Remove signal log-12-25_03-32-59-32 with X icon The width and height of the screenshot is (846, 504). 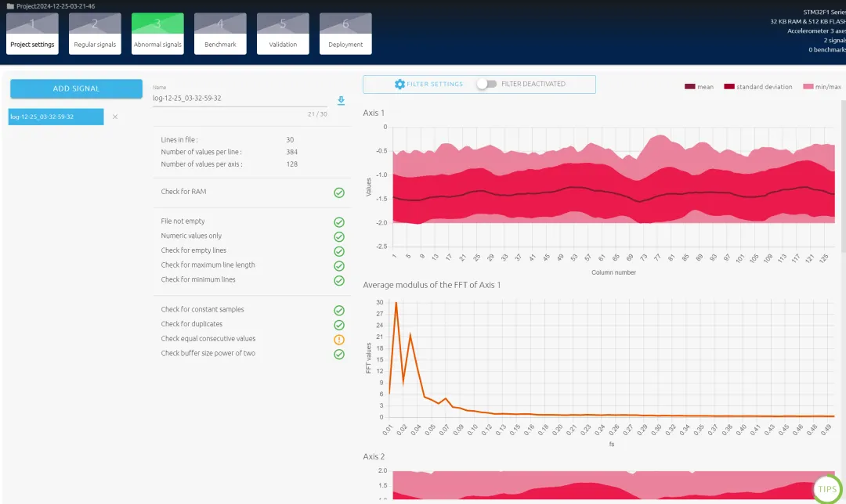click(x=115, y=117)
